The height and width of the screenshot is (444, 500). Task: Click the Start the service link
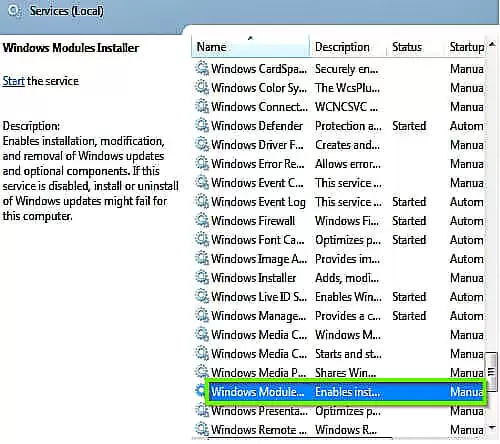click(x=14, y=81)
